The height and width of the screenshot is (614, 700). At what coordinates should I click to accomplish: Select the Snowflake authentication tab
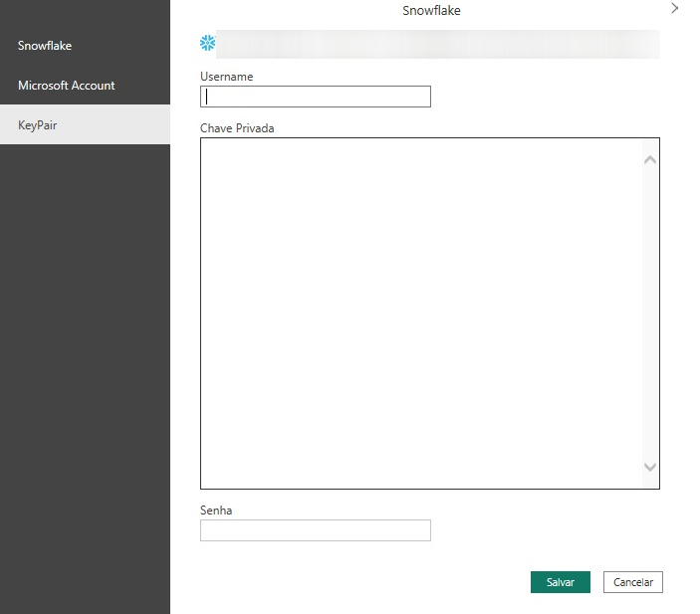click(x=85, y=46)
